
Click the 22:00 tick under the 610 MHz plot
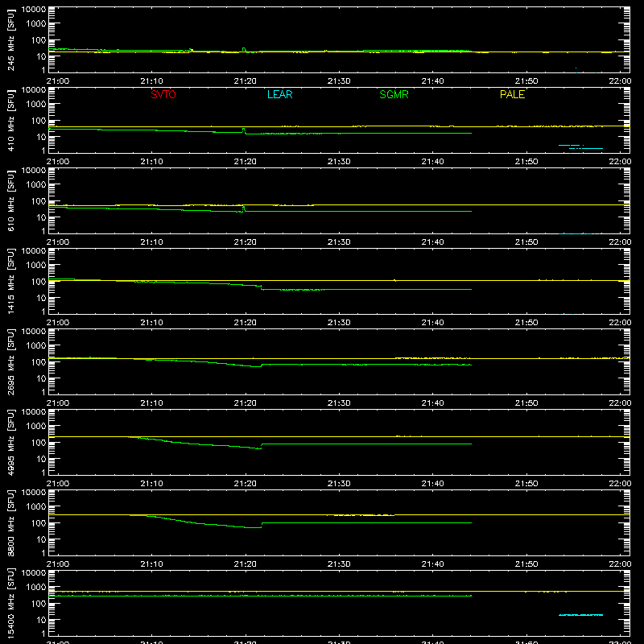[620, 242]
